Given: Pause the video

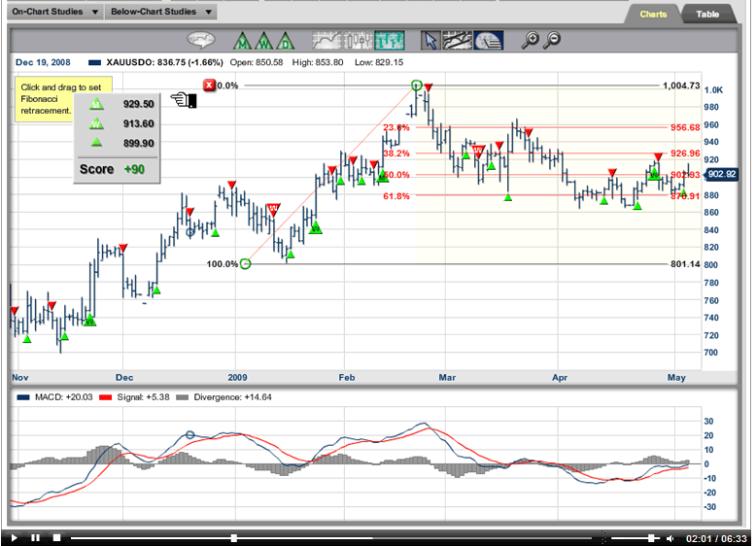Looking at the screenshot, I should coord(35,538).
